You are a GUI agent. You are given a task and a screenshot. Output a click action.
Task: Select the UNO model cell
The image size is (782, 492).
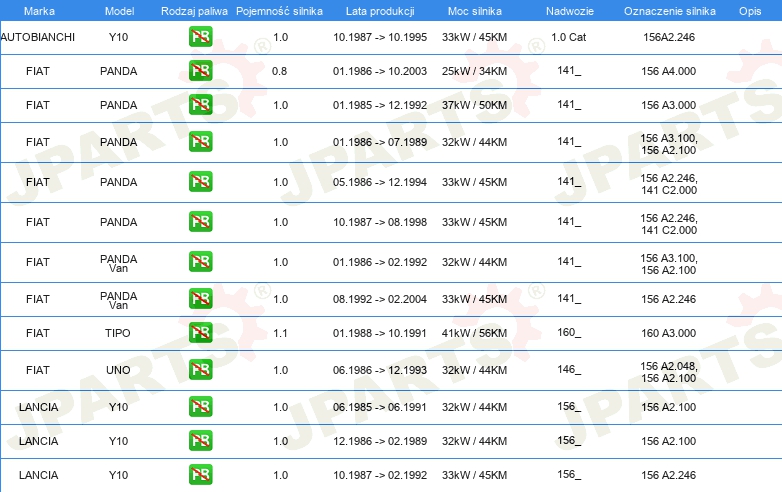pos(118,370)
